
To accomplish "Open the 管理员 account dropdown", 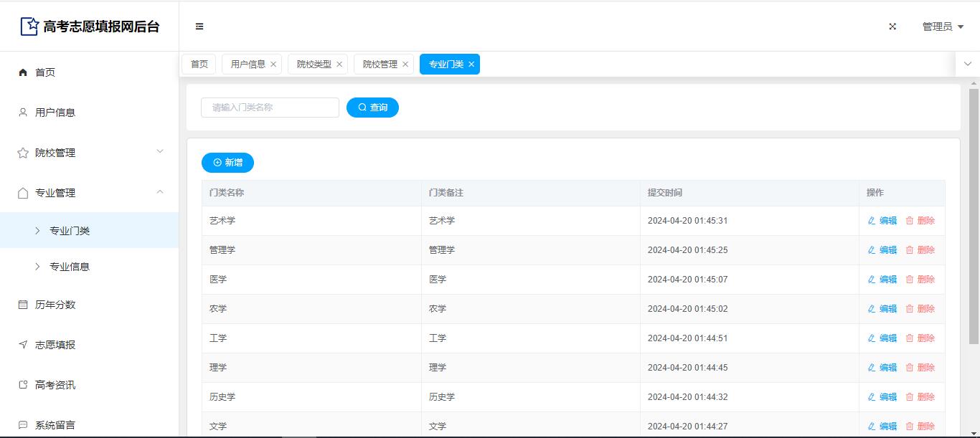I will coord(943,27).
